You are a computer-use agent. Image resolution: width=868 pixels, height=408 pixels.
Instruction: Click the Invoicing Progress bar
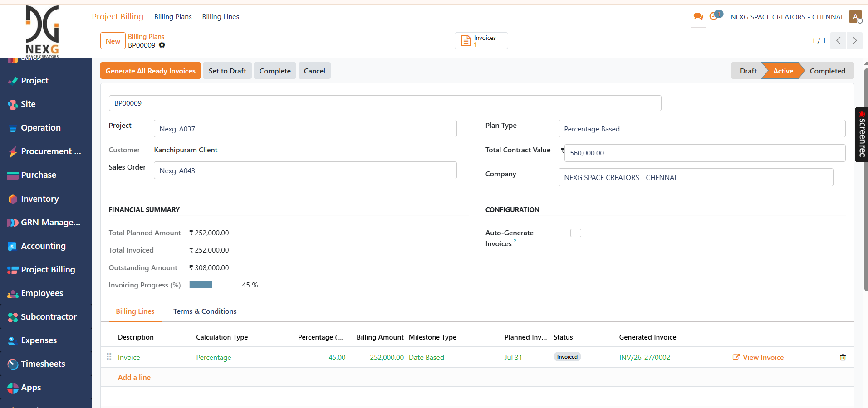[x=215, y=285]
